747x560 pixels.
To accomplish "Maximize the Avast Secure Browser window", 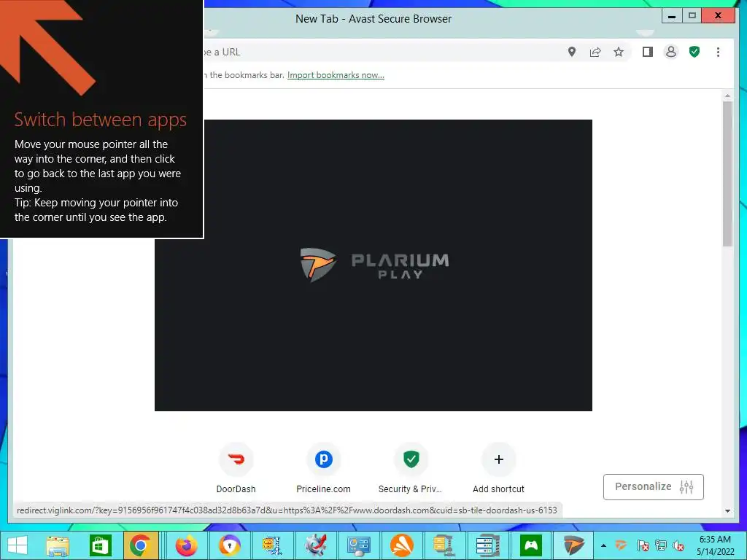I will pos(692,16).
